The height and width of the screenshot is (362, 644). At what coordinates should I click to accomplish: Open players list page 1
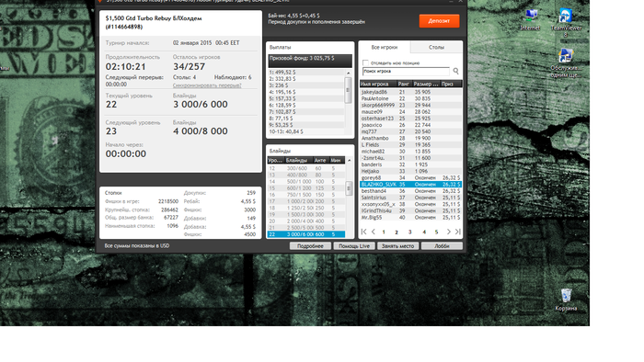pos(384,232)
